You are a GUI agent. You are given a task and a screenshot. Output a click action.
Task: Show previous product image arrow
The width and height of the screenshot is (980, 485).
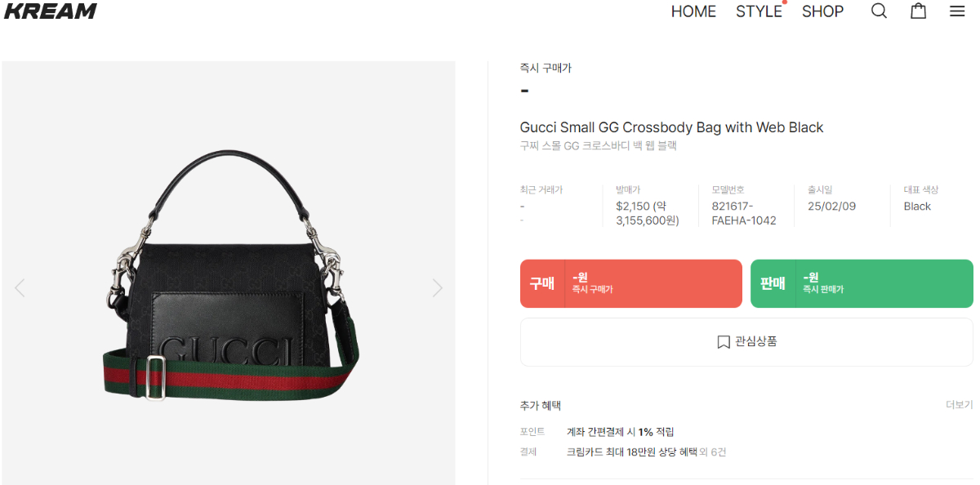[x=20, y=287]
